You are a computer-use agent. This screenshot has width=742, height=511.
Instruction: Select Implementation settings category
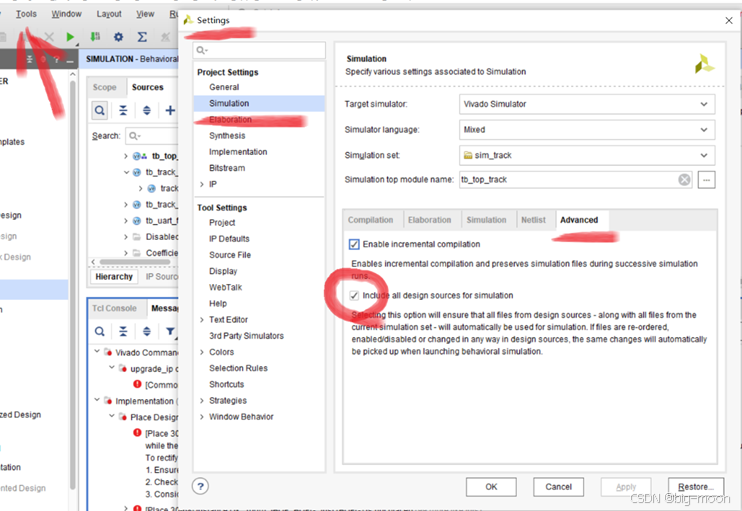tap(238, 152)
